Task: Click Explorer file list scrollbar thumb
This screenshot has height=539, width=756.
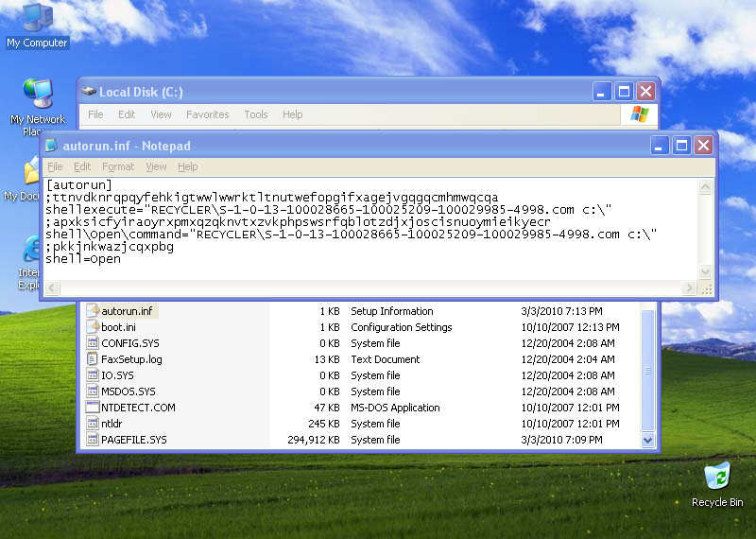Action: (x=647, y=371)
